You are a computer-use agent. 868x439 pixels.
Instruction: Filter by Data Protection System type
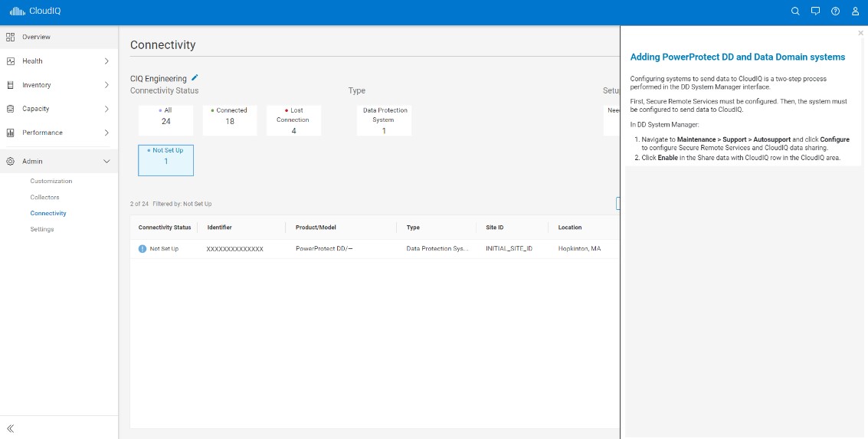(x=384, y=120)
